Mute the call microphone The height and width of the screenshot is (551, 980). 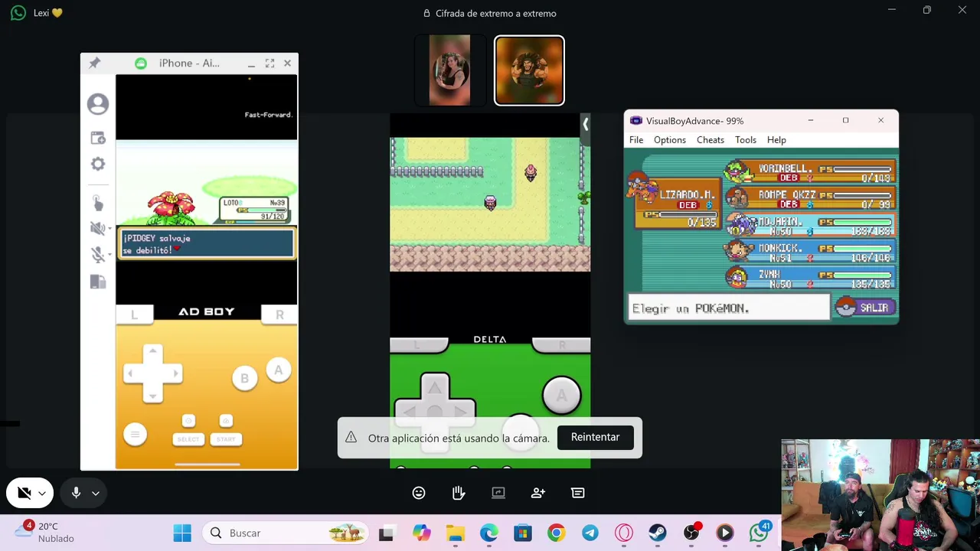coord(76,493)
